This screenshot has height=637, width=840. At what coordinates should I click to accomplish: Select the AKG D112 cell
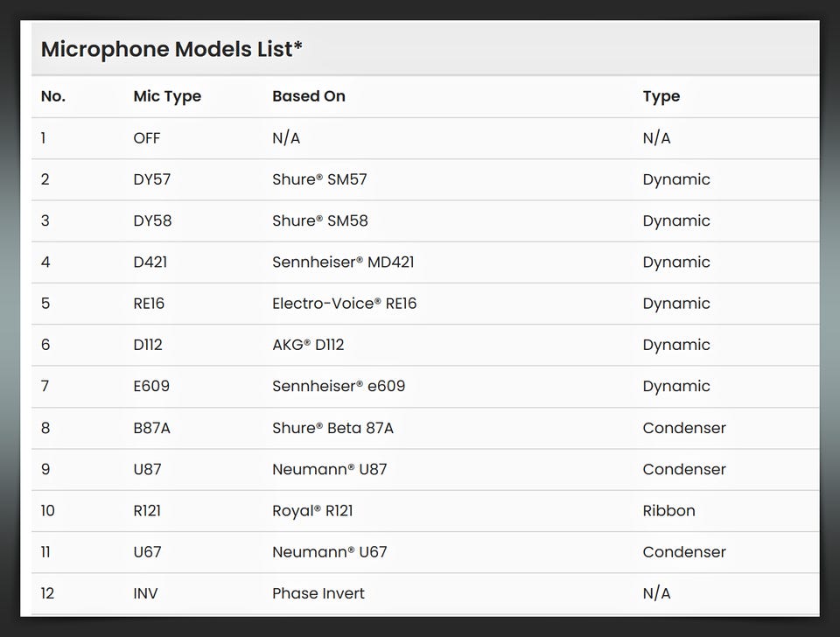coord(308,345)
